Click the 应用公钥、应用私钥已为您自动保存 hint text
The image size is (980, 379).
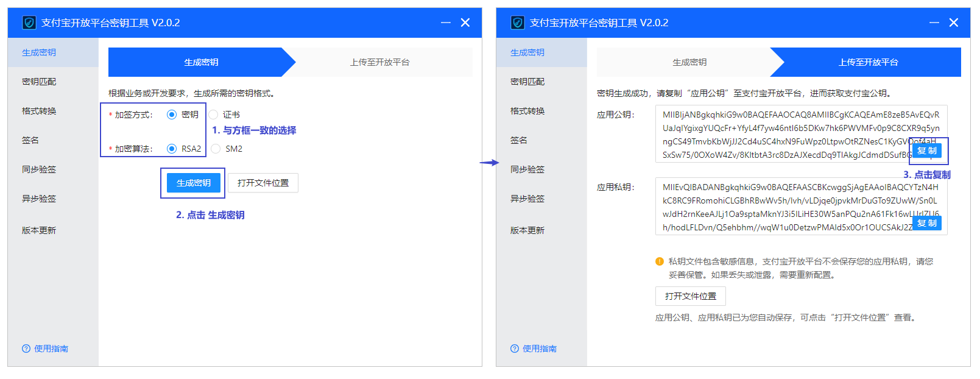pos(788,317)
